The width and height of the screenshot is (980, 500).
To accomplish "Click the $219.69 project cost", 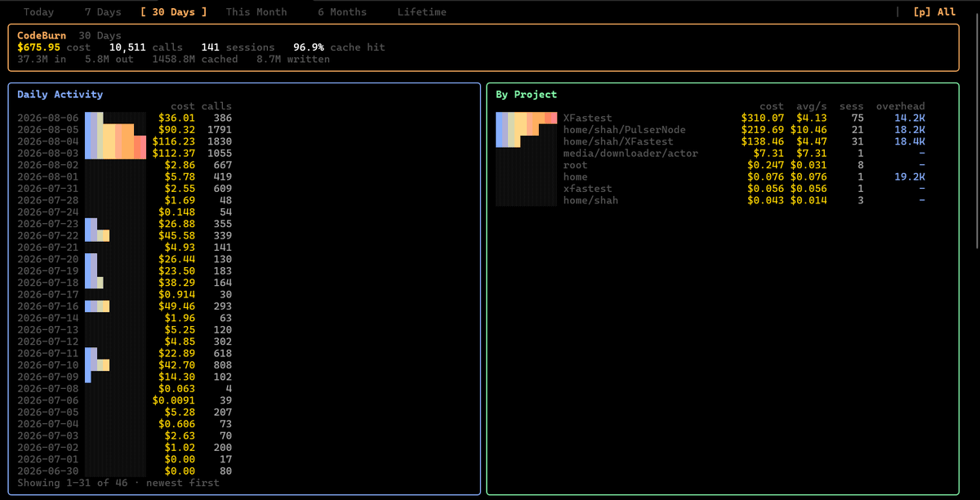I will 762,130.
